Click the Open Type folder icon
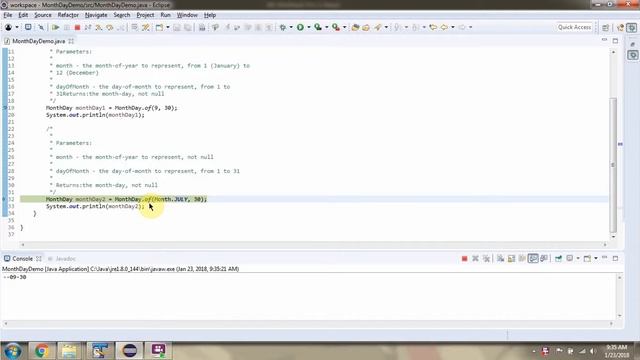Screen dimensions: 640x360 click(x=356, y=27)
